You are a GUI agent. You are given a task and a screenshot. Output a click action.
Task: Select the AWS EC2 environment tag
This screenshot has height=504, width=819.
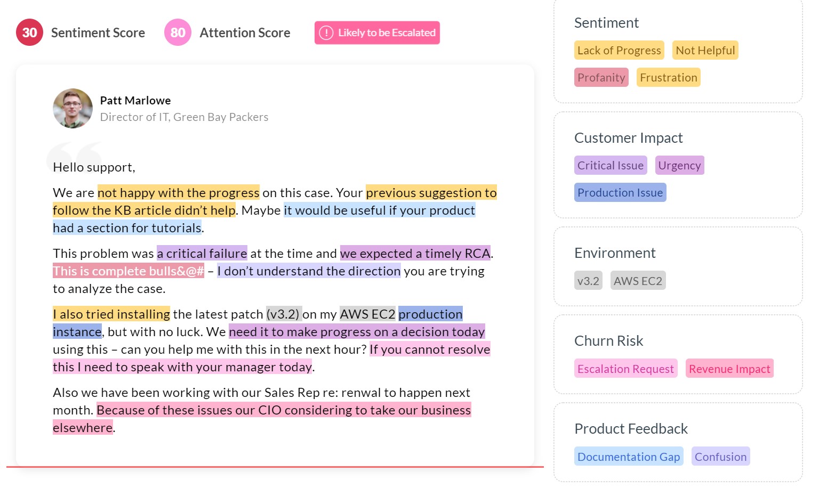638,281
